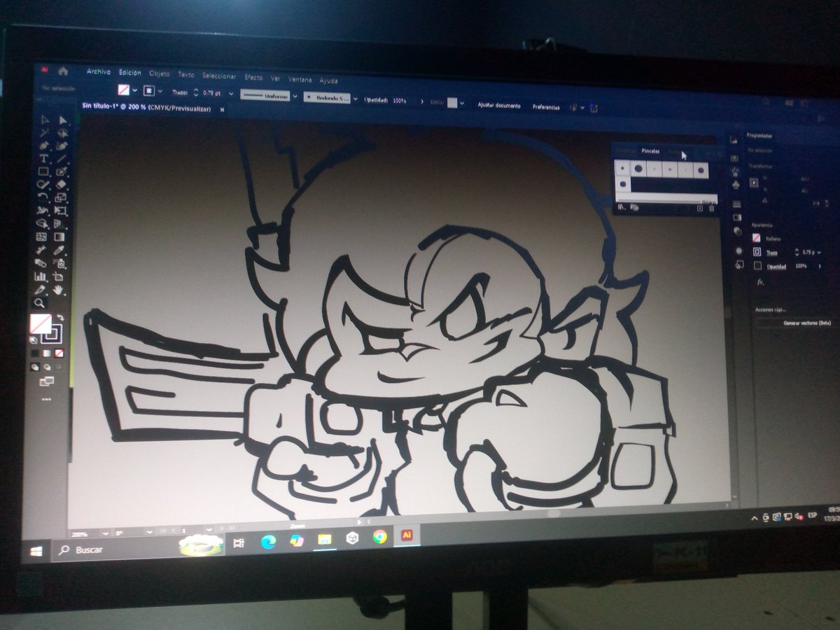Set solid Color mode below fill swatch
The width and height of the screenshot is (840, 630).
click(35, 353)
